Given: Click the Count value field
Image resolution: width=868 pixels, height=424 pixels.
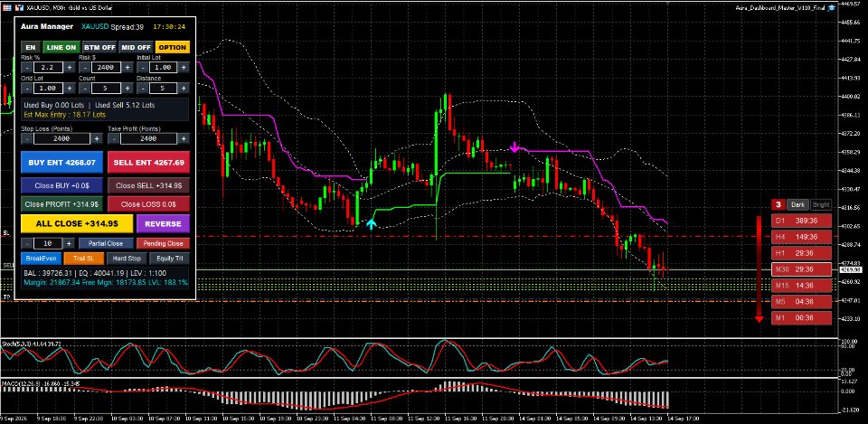Looking at the screenshot, I should coord(107,88).
